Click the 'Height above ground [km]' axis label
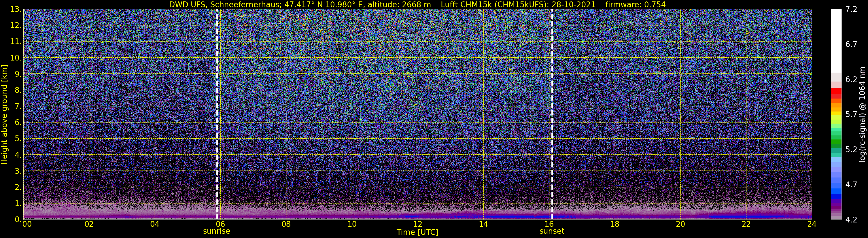Viewport: 868px width, 238px height. (4, 114)
